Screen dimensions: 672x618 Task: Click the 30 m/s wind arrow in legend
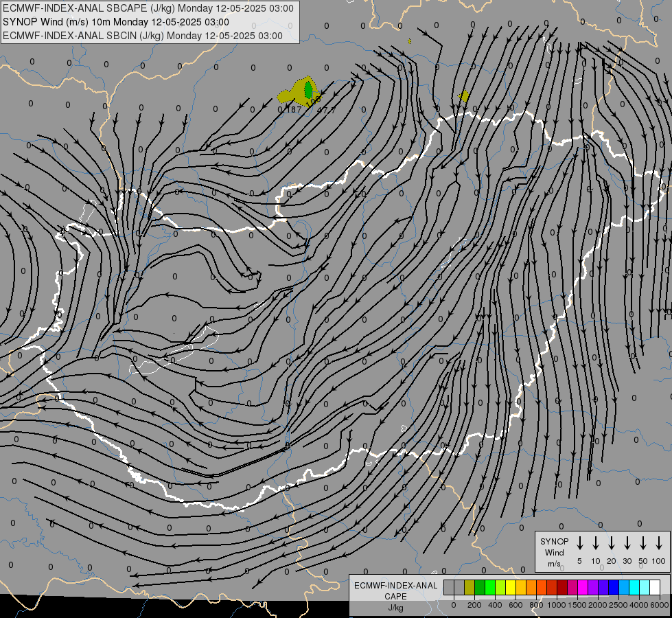[627, 542]
